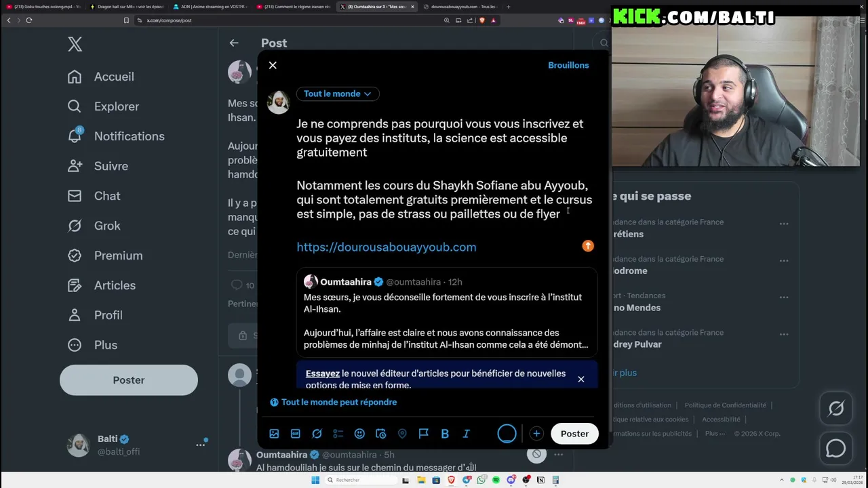868x488 pixels.
Task: Open the Windows Start menu
Action: (x=315, y=480)
